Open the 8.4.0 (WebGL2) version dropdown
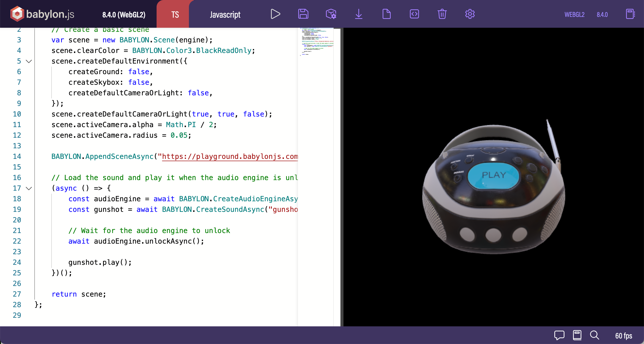Image resolution: width=644 pixels, height=344 pixels. click(x=124, y=14)
